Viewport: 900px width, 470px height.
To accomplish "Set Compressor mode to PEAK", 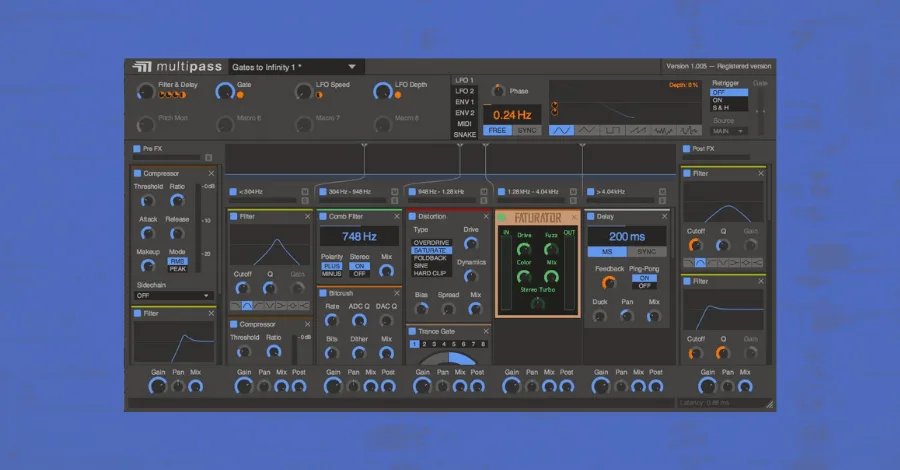I will (x=177, y=269).
